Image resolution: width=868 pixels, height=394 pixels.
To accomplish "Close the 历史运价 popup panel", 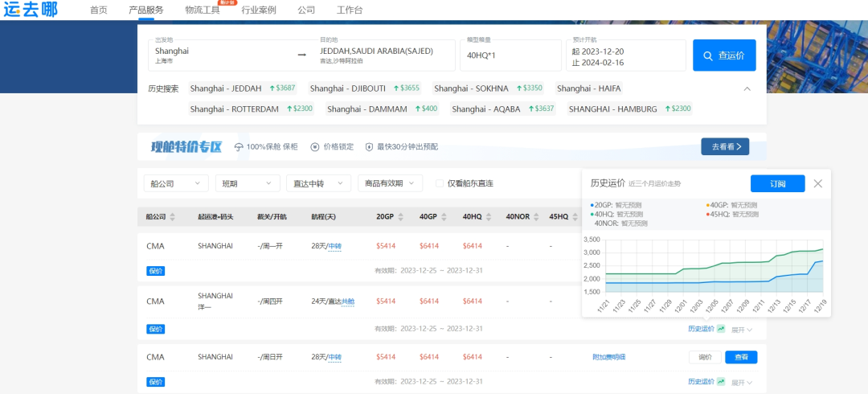I will click(x=817, y=183).
